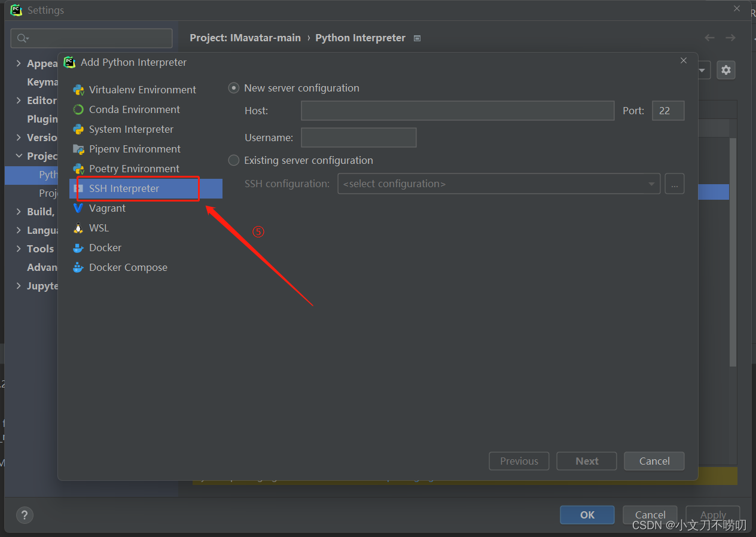The width and height of the screenshot is (756, 537).
Task: Click Cancel in the Settings window
Action: (x=650, y=515)
